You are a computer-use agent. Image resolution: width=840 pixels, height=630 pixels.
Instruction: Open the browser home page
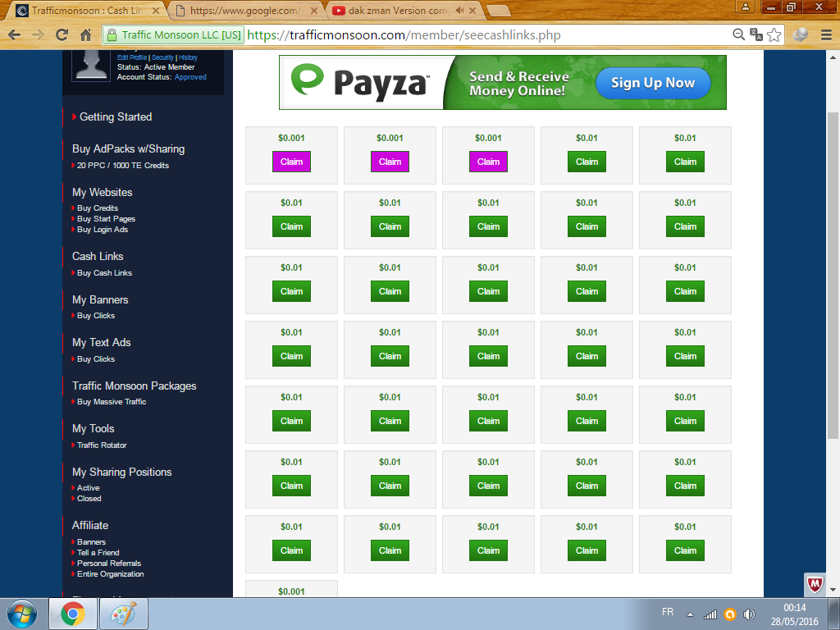(x=85, y=35)
